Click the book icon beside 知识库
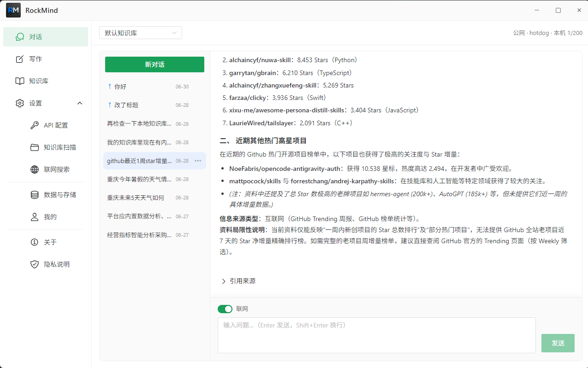The height and width of the screenshot is (368, 588). 19,81
